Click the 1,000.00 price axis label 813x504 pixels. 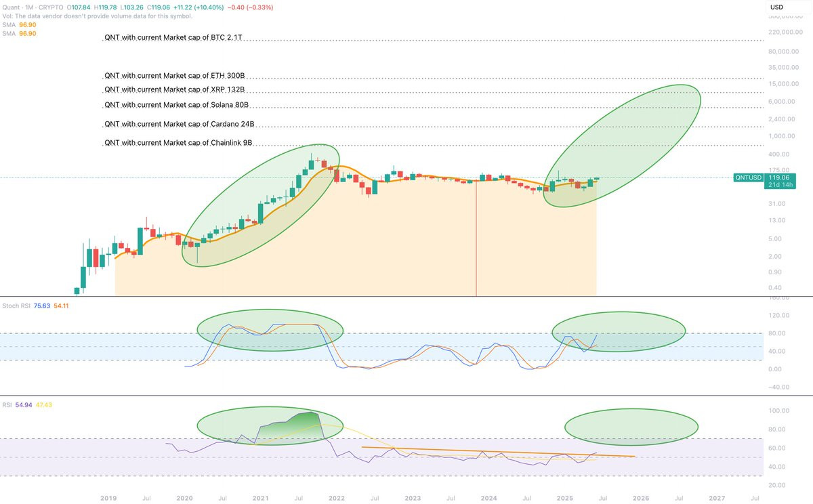tap(782, 136)
